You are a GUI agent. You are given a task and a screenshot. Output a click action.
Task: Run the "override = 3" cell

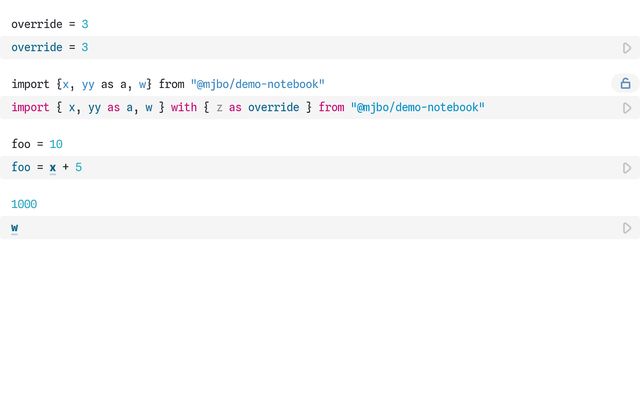(x=627, y=48)
